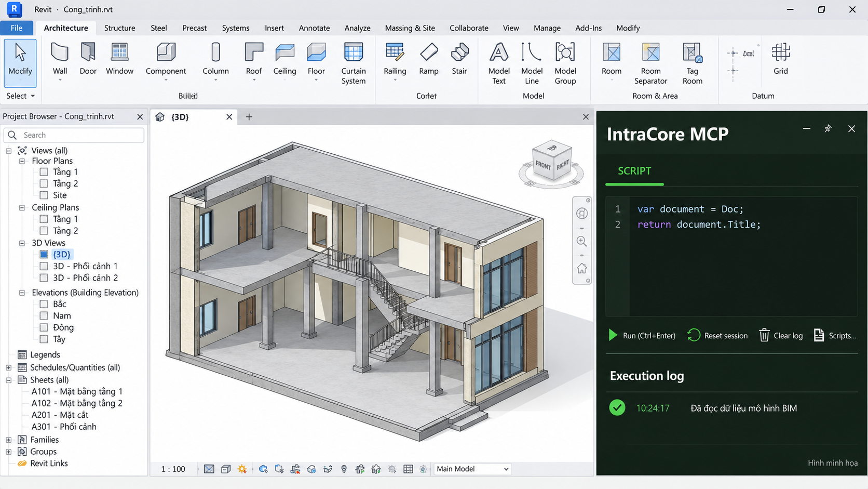Check the Bắc elevation box
The width and height of the screenshot is (868, 489).
(x=44, y=304)
